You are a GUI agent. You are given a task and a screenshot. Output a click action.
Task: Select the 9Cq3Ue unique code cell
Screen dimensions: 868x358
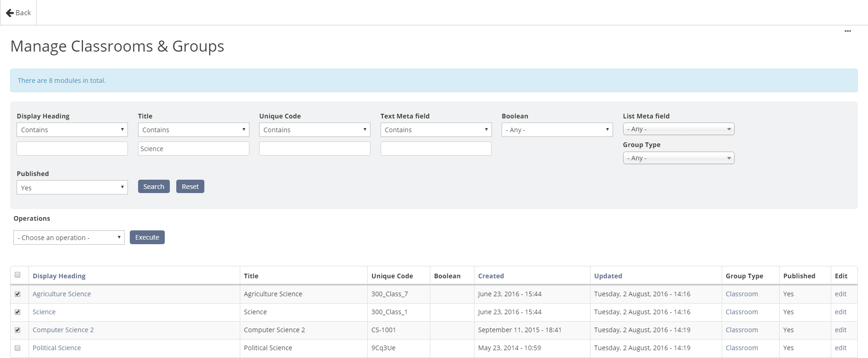pyautogui.click(x=399, y=348)
